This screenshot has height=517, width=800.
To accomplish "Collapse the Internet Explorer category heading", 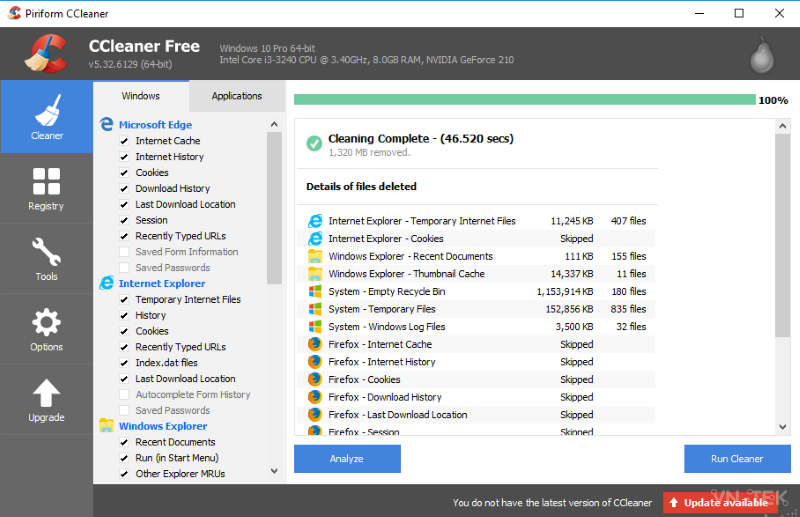I will point(162,283).
